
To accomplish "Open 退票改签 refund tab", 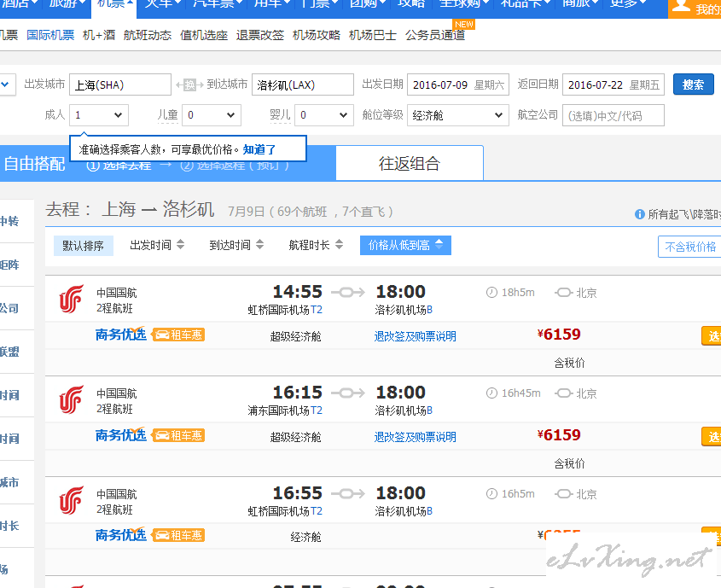I will click(260, 35).
